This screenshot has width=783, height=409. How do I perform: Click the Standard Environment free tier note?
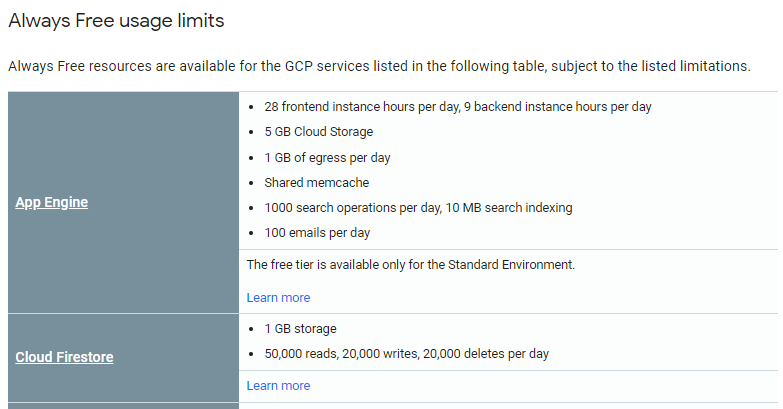click(410, 265)
